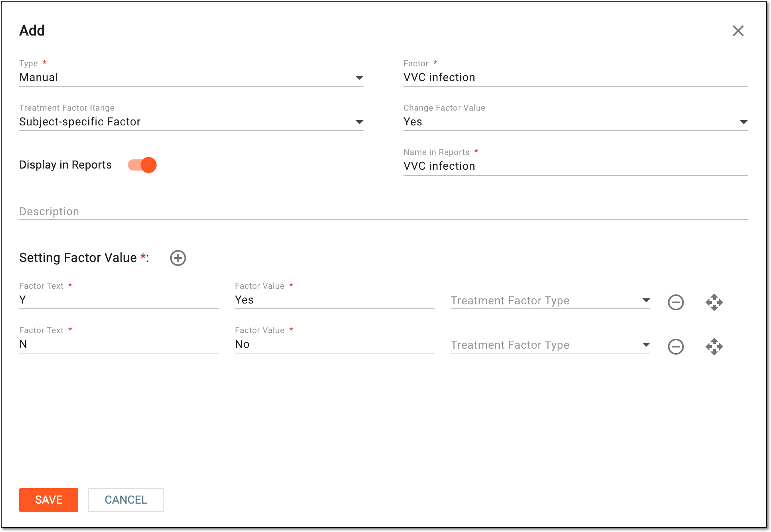Remove the N factor row with the minus icon
The image size is (771, 532).
pos(676,347)
